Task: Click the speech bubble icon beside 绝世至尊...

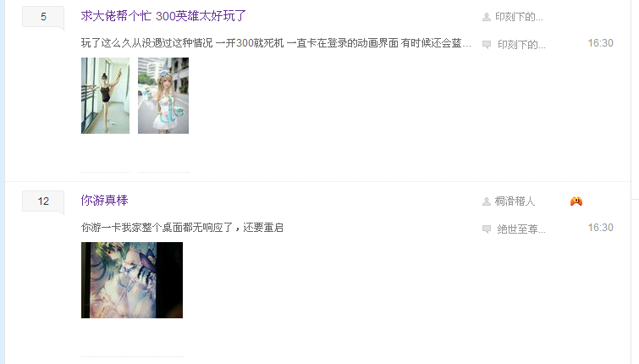Action: (486, 229)
